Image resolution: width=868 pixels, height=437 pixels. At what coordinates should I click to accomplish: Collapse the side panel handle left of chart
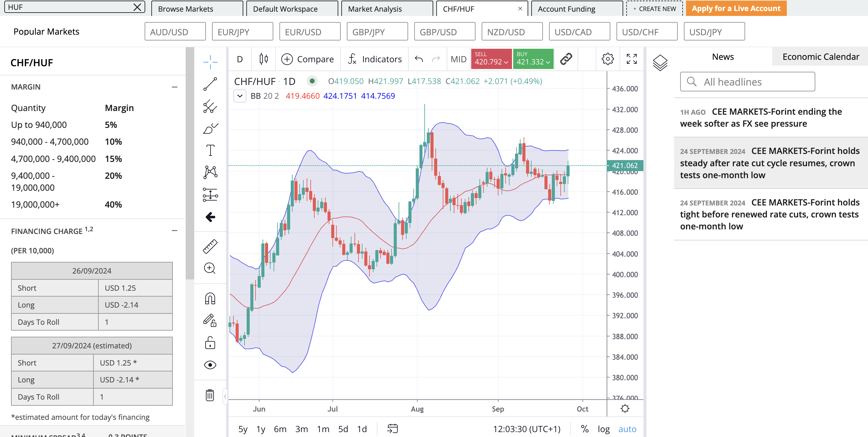click(x=225, y=397)
